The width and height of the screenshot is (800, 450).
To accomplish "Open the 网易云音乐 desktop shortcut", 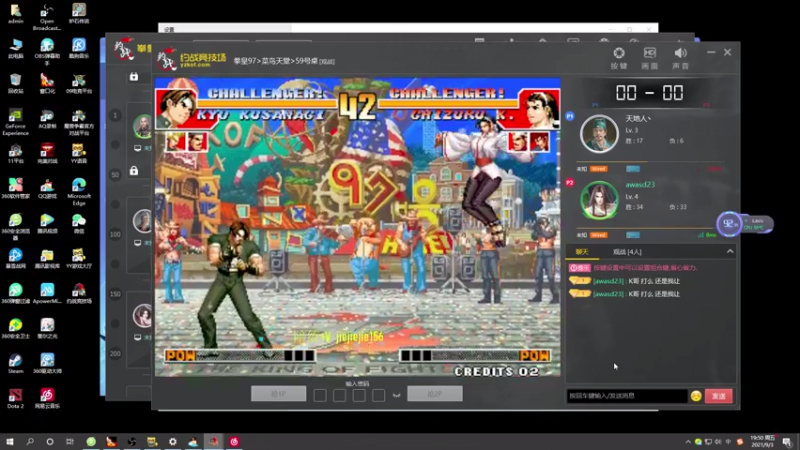I will 47,398.
